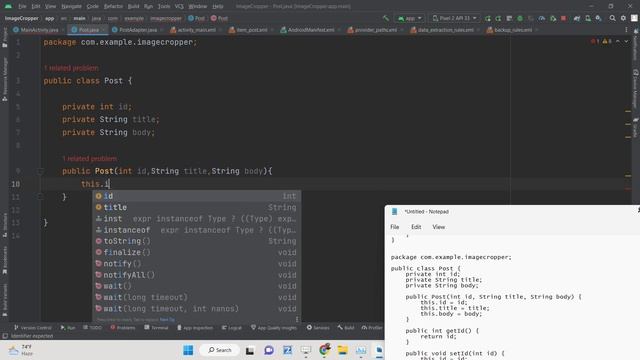Switch to the PostAdapter.java tab
This screenshot has height=360, width=640.
(138, 30)
